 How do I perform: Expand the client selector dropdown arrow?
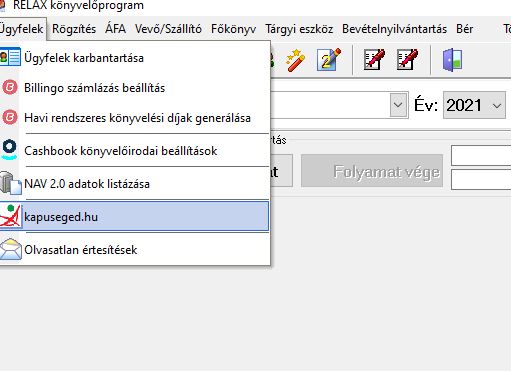398,105
